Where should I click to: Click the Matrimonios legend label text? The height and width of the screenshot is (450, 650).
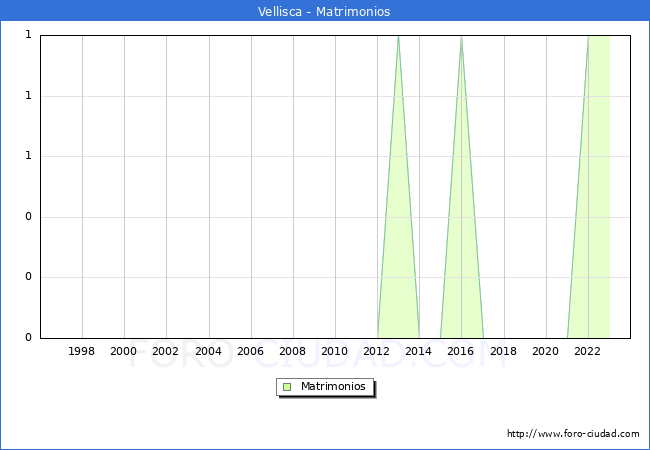pos(334,387)
